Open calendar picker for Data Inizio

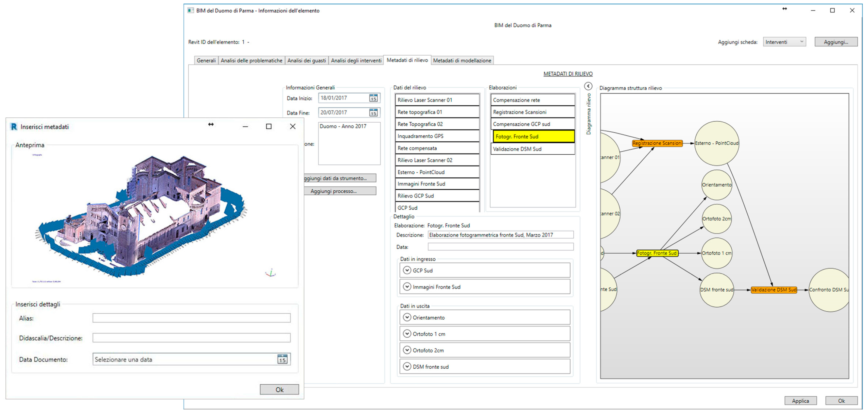click(x=373, y=98)
